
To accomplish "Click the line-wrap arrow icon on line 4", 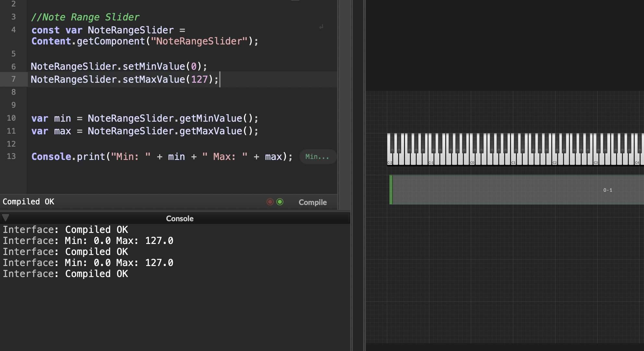I will tap(321, 27).
